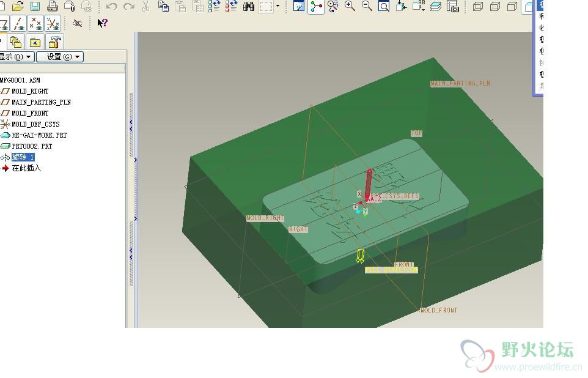Repaint the screen

click(298, 6)
